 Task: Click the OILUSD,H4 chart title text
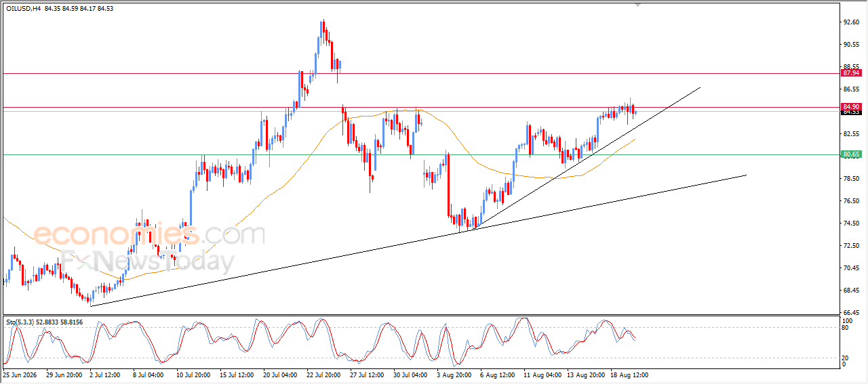click(22, 8)
